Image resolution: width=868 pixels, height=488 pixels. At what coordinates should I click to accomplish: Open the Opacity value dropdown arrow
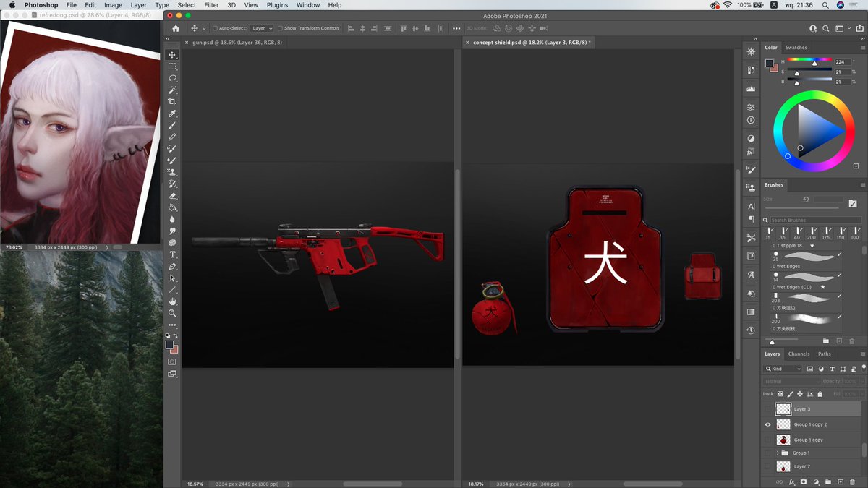(861, 381)
